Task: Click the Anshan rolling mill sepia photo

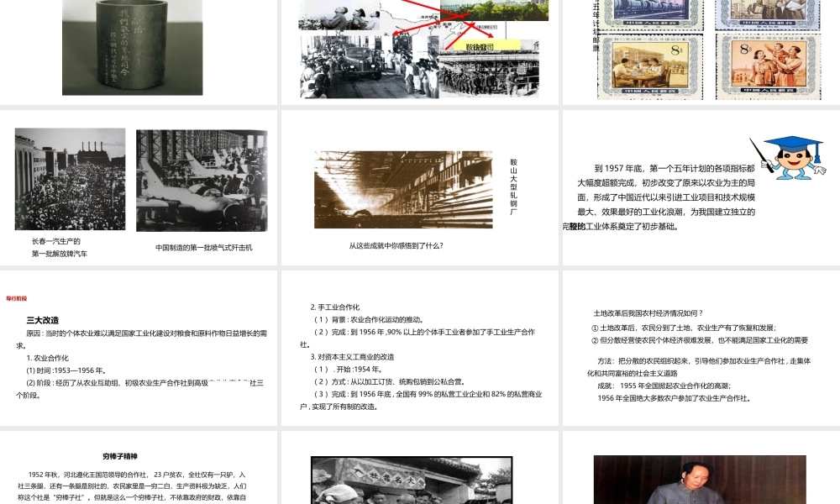Action: coord(403,190)
